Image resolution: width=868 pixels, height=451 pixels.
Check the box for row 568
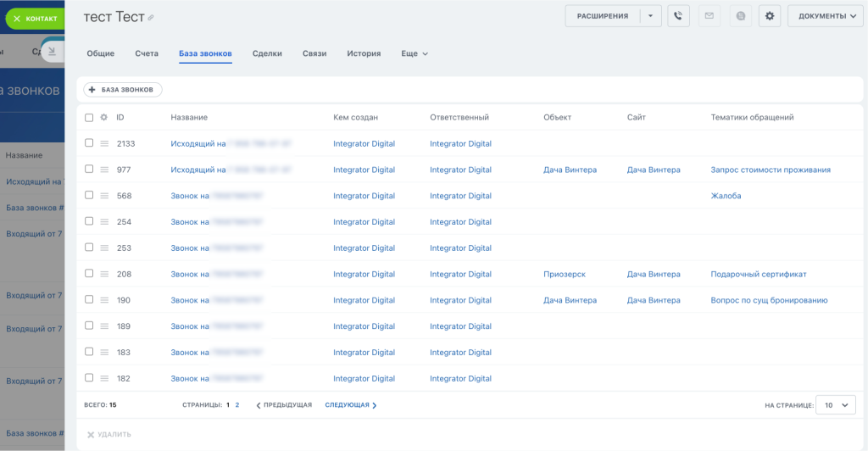(89, 196)
